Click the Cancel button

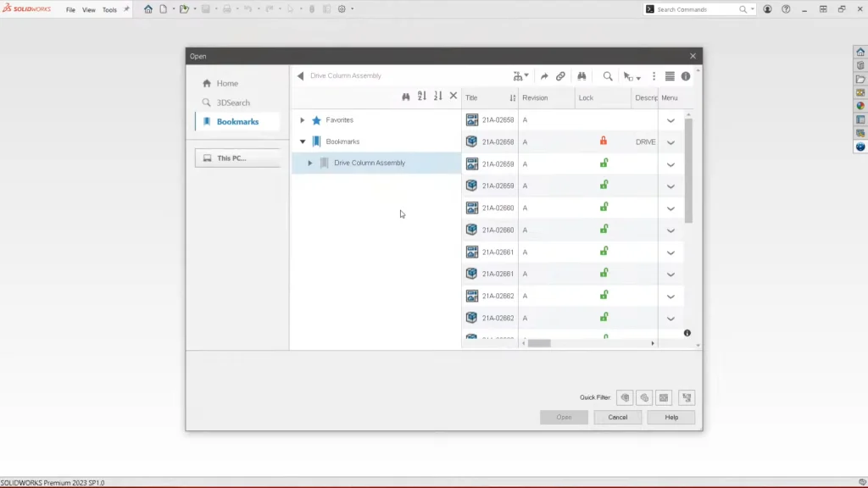click(617, 417)
